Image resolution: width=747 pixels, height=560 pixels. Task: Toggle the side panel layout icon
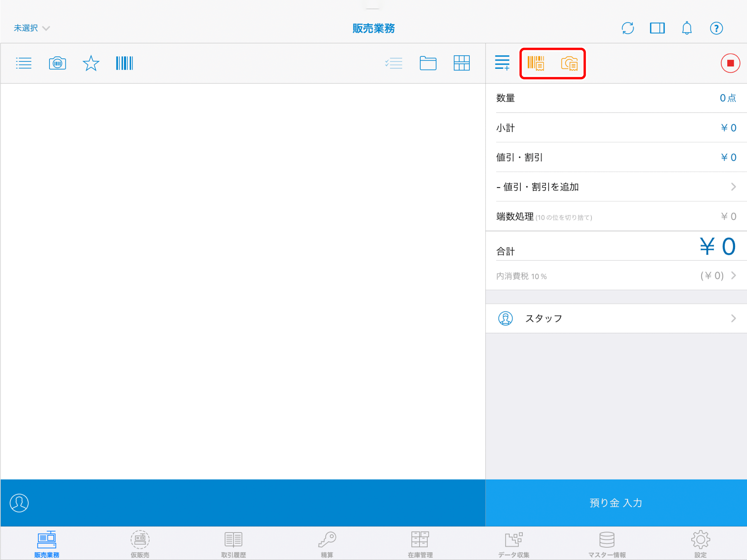[657, 28]
